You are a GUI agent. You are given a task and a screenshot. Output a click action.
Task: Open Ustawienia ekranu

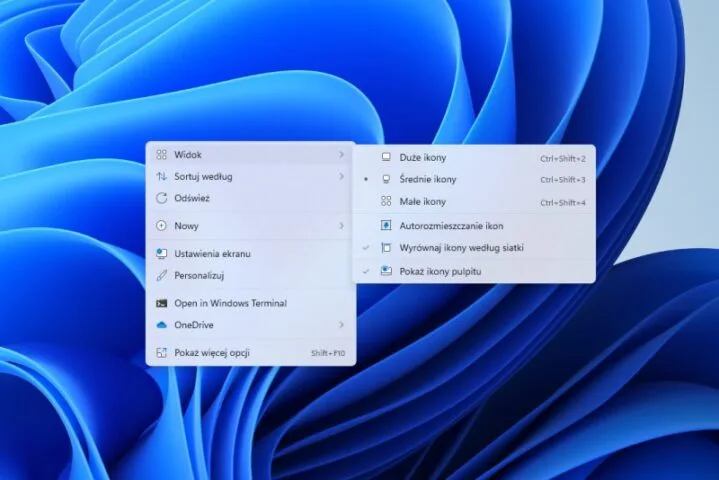(x=251, y=254)
